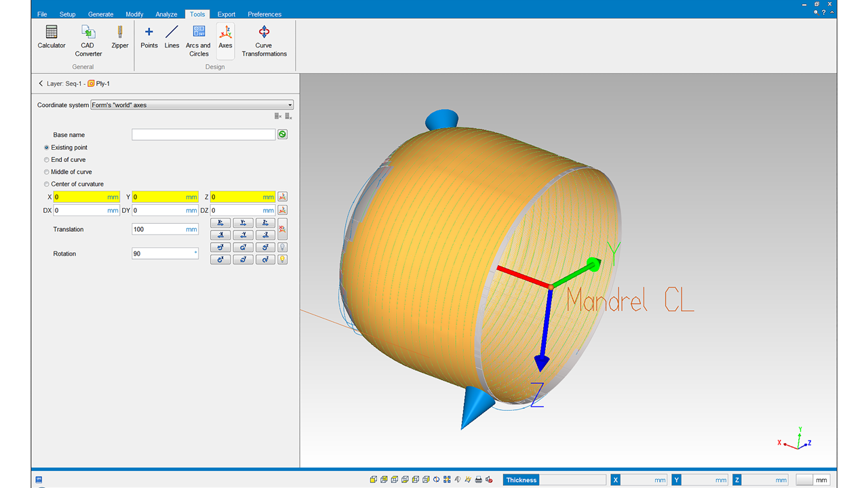
Task: Open the Analyze menu tab
Action: [x=166, y=14]
